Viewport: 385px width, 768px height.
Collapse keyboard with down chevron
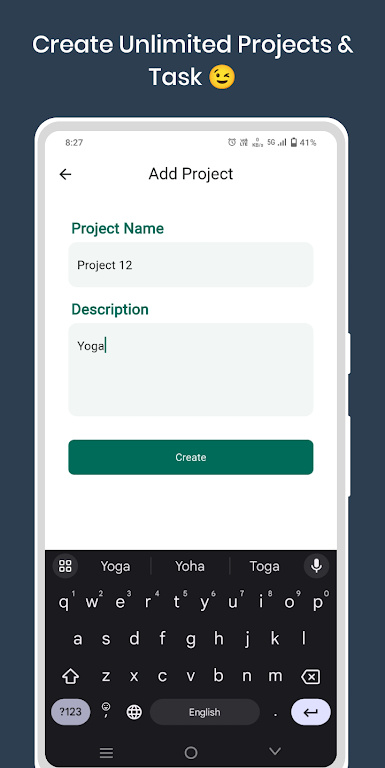tap(275, 751)
